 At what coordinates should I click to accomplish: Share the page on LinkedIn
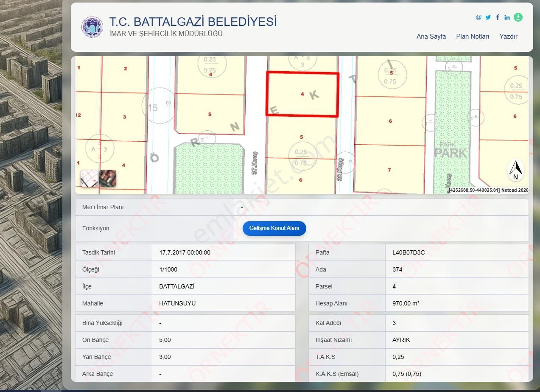coord(507,17)
